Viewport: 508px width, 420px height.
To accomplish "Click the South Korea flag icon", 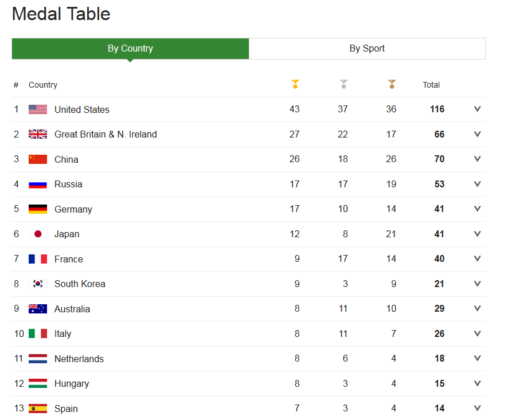I will [x=37, y=284].
